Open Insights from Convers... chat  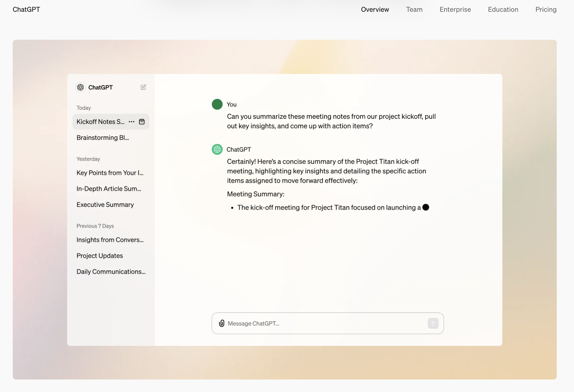110,240
